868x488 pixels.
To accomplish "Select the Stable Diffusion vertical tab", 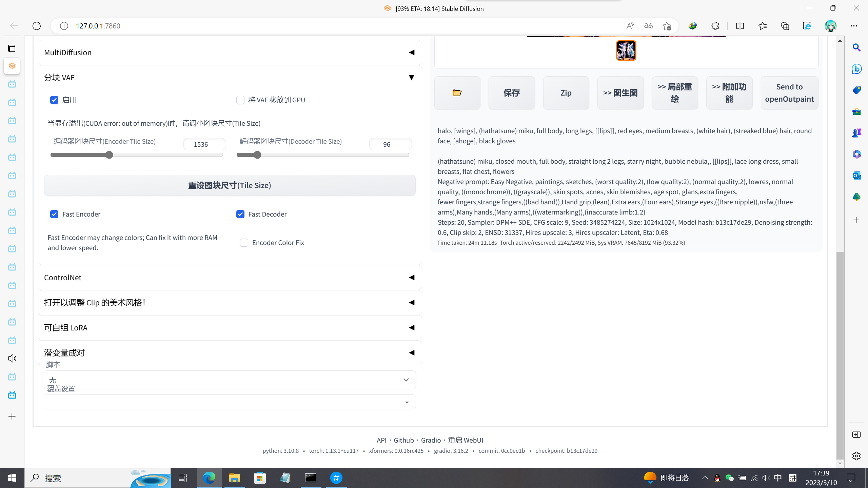I will [12, 66].
